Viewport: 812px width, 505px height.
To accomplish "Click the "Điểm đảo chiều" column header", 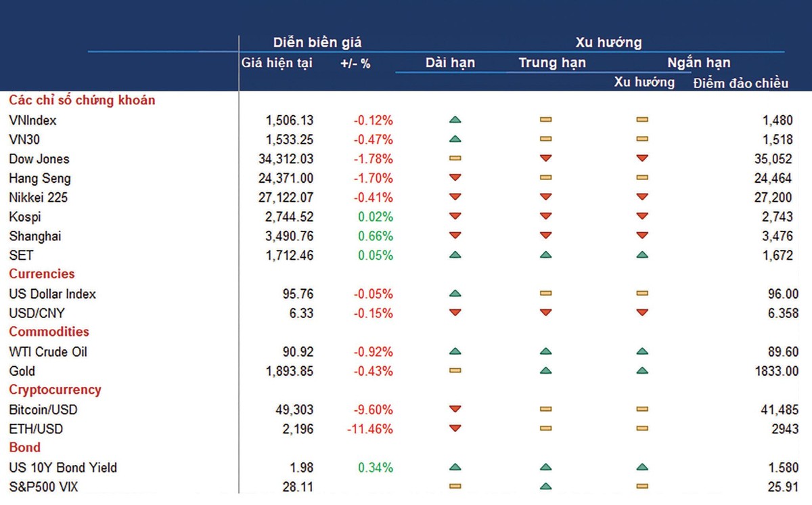I will point(741,83).
